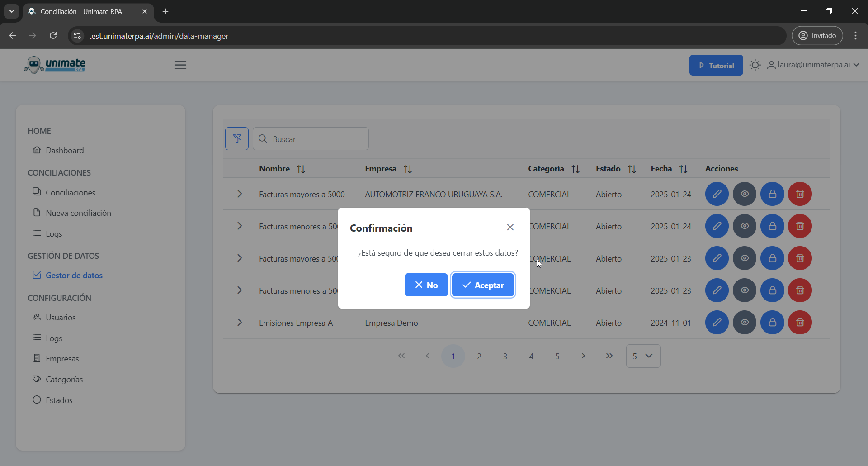868x466 pixels.
Task: Sort the table by Empresa
Action: 408,169
